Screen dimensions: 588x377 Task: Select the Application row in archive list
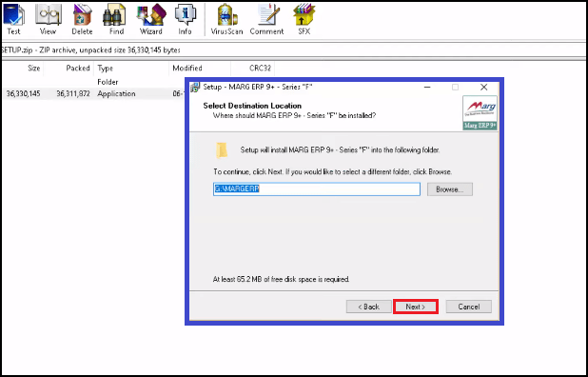(94, 94)
